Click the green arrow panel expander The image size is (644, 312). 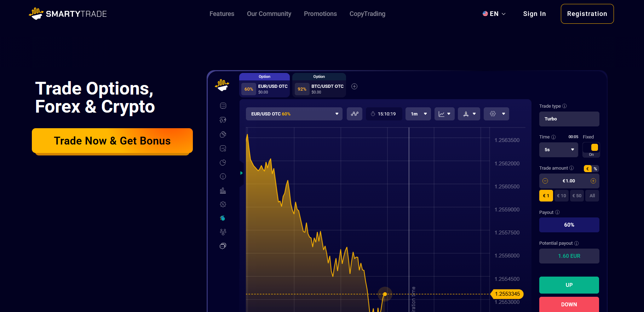[241, 173]
